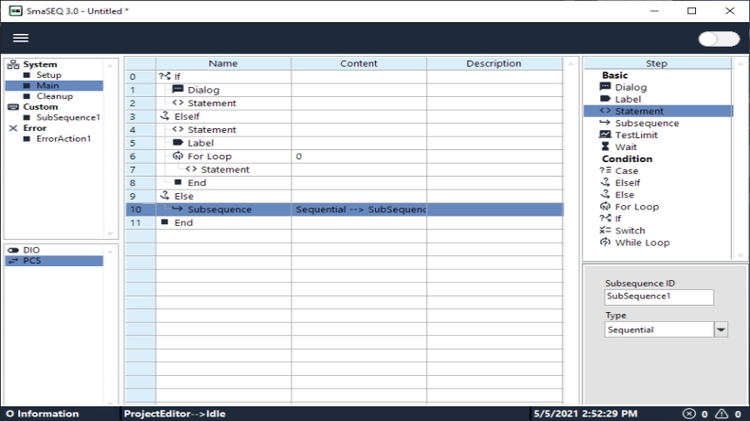Select the Switch condition step

coord(629,231)
